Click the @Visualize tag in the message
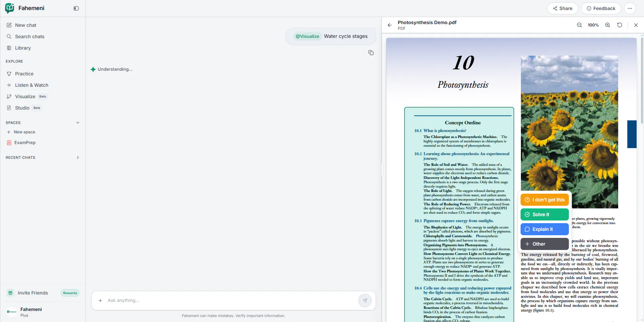 pyautogui.click(x=307, y=36)
